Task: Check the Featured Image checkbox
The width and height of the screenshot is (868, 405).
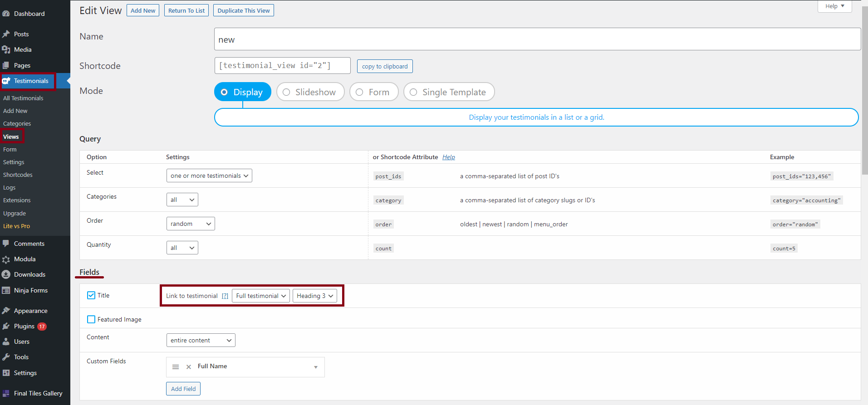Action: point(91,319)
